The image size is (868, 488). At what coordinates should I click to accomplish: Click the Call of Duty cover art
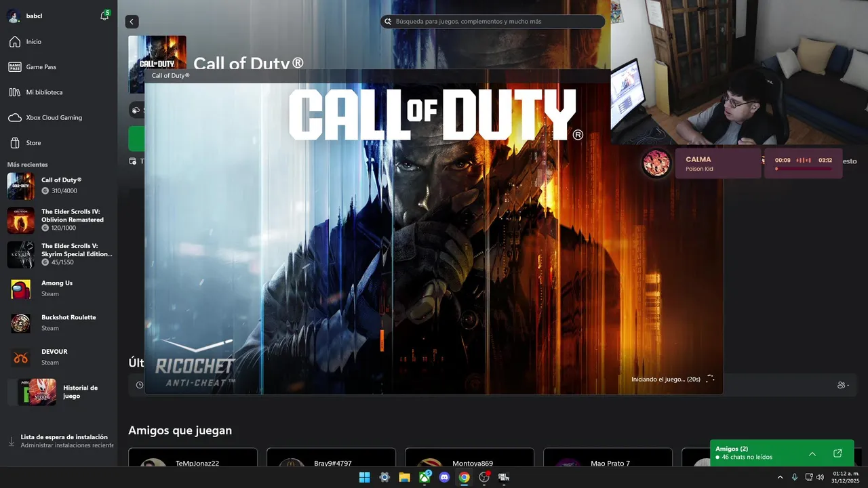(157, 52)
